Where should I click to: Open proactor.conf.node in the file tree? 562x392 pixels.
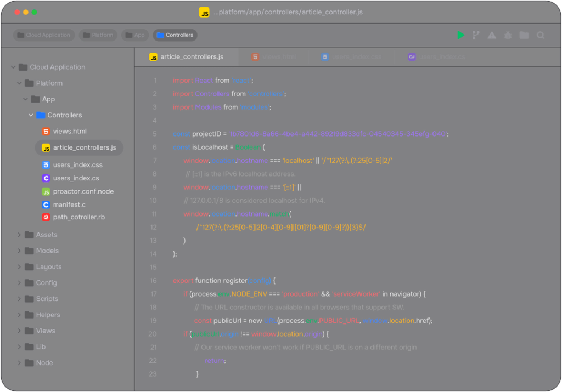click(x=83, y=191)
